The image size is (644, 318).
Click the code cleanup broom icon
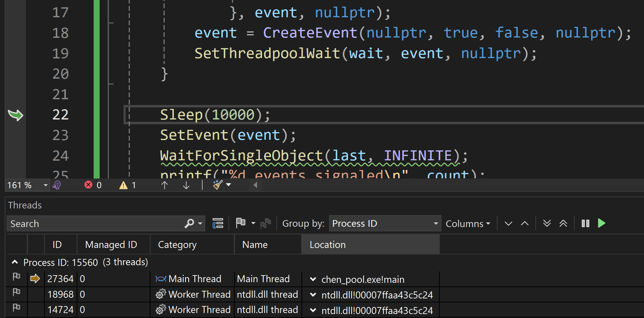[218, 185]
